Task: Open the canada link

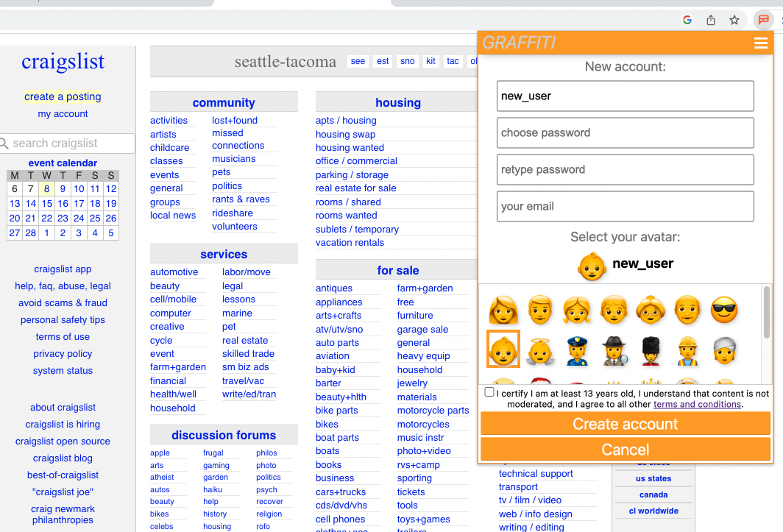Action: coord(653,494)
